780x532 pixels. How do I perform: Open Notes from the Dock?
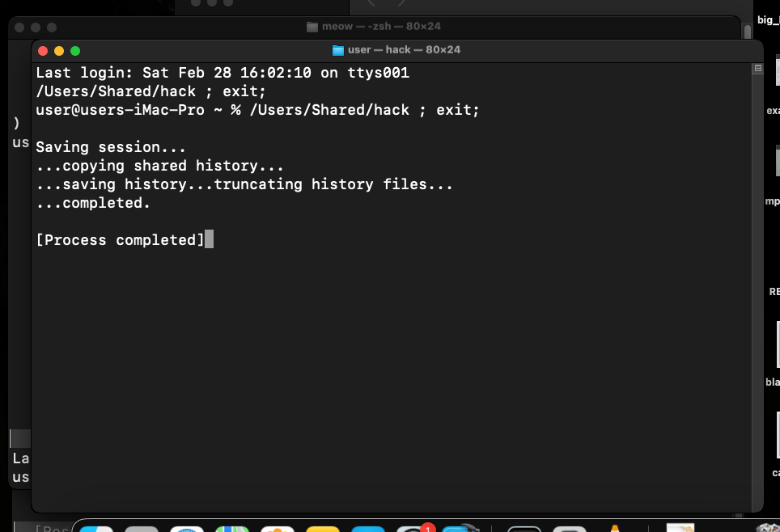tap(323, 527)
